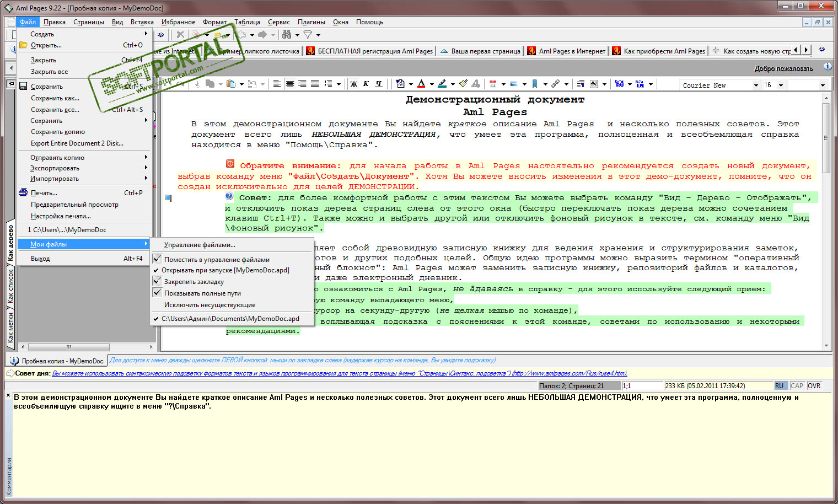Open the binoculars search dropdown arrow

pos(297,35)
